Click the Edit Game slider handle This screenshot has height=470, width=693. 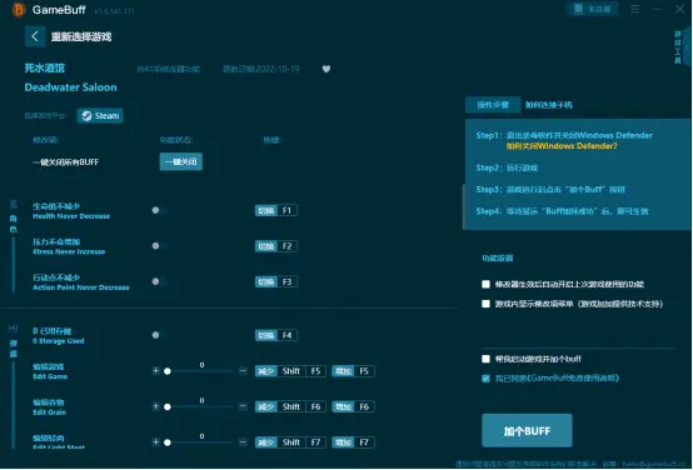[168, 371]
